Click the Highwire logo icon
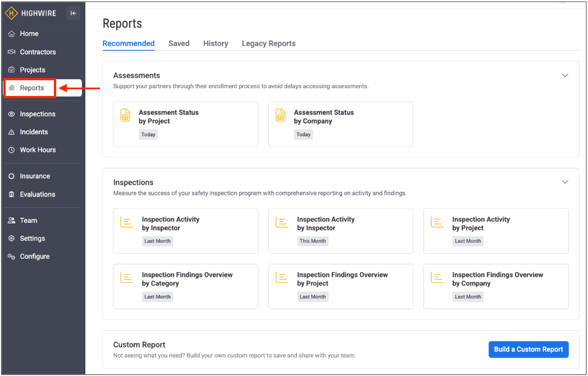This screenshot has width=588, height=376. click(x=11, y=13)
